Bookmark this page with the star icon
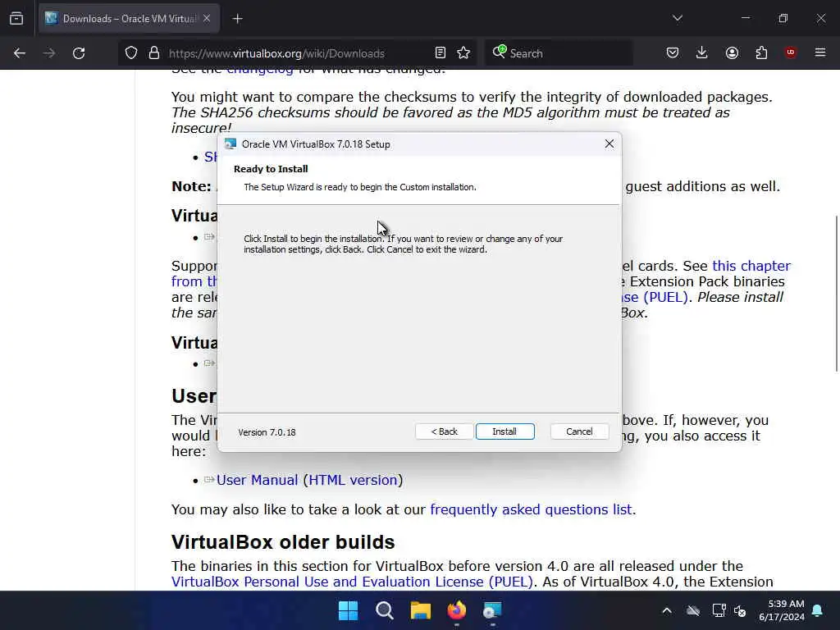Viewport: 840px width, 630px height. click(463, 52)
